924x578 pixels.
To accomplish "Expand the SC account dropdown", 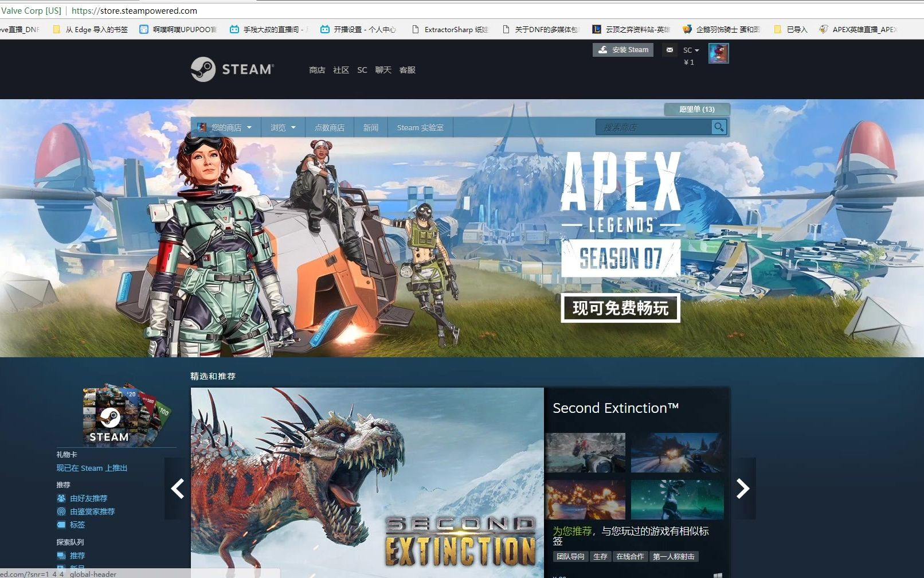I will click(691, 50).
